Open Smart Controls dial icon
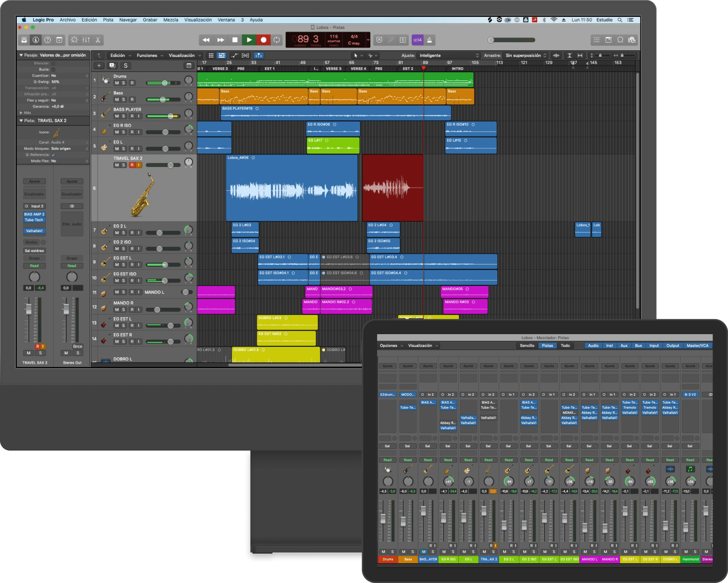Image resolution: width=728 pixels, height=583 pixels. click(74, 40)
